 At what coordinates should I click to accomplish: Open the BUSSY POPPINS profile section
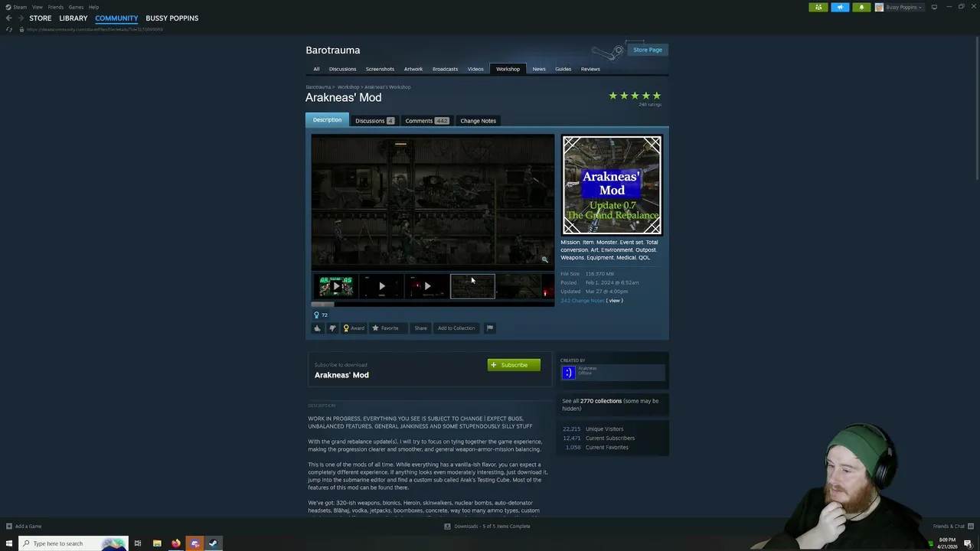(172, 18)
